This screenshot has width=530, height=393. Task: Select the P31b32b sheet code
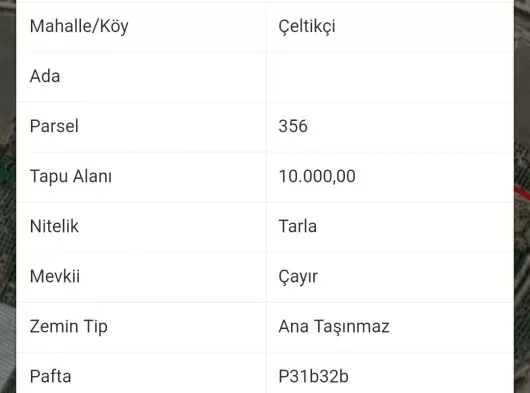313,376
